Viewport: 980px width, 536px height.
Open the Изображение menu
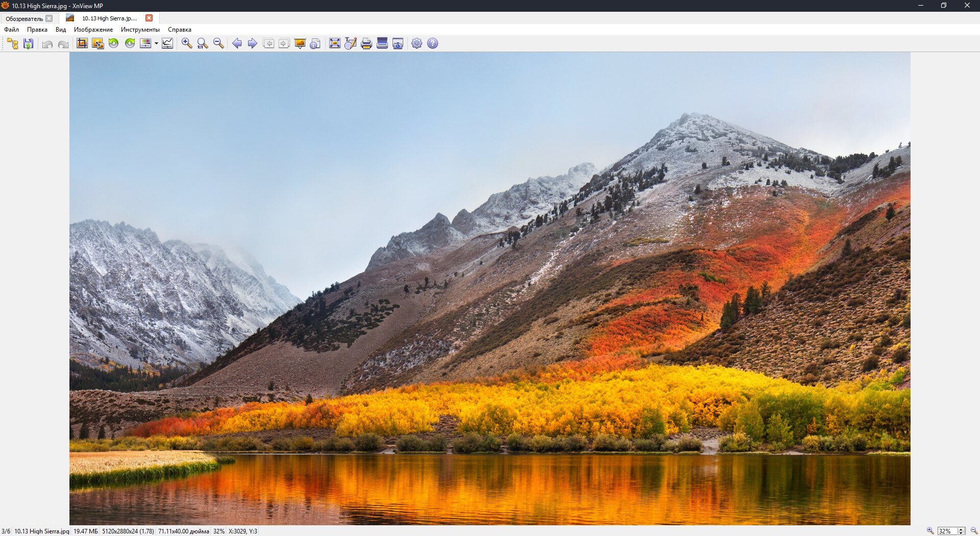(93, 30)
